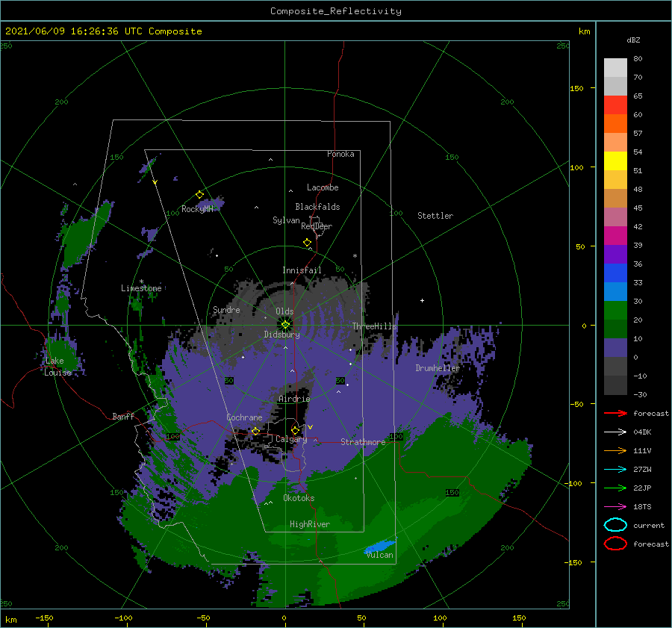The height and width of the screenshot is (628, 672).
Task: Click the magenta 18TS arrow icon
Action: click(615, 507)
